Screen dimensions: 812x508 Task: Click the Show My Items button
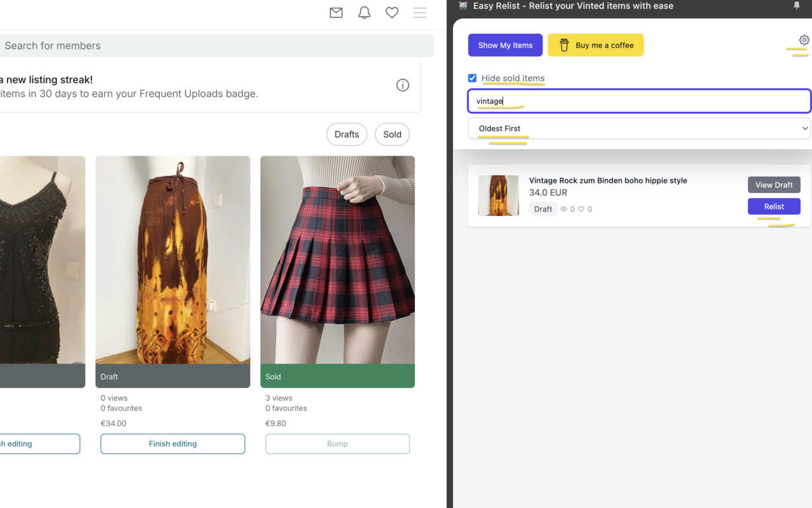tap(505, 45)
